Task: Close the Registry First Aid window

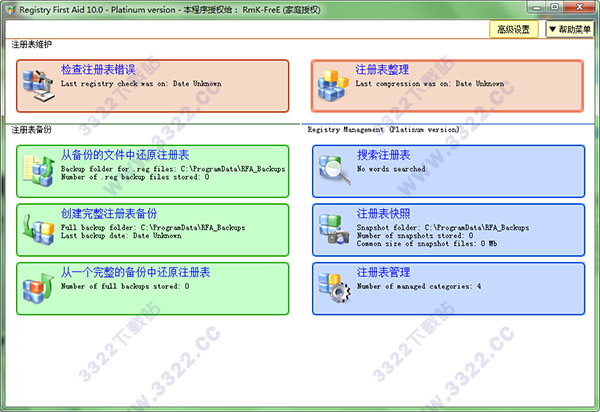Action: (x=579, y=7)
